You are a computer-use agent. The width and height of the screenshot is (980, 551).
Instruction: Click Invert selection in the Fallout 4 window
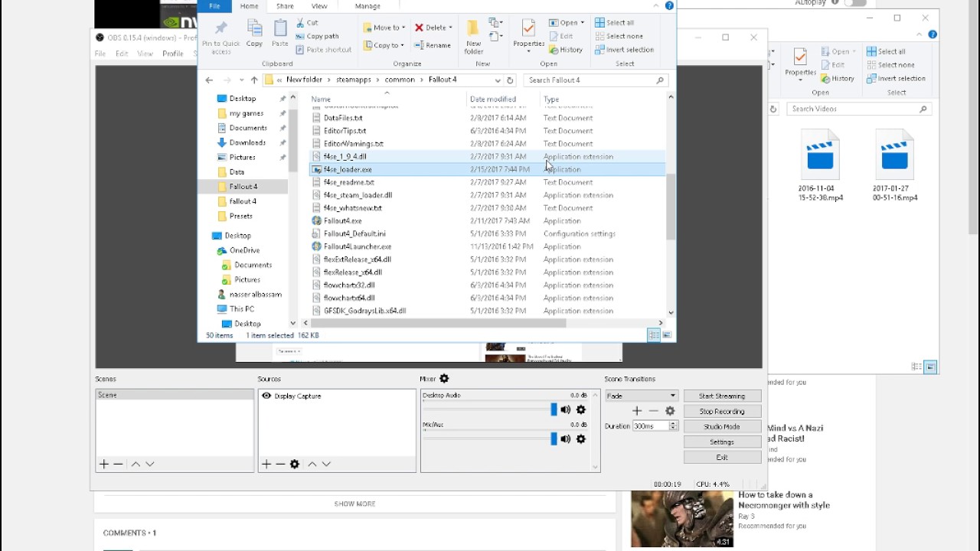pyautogui.click(x=624, y=50)
